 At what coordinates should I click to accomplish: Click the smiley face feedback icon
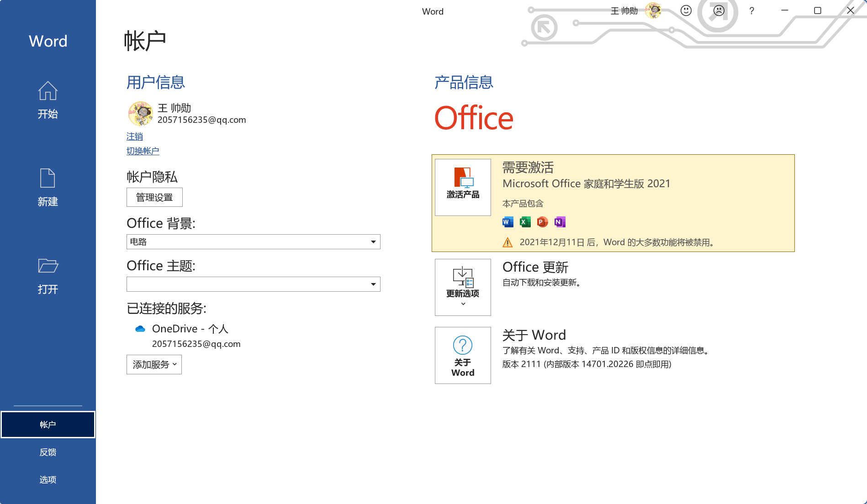tap(686, 10)
